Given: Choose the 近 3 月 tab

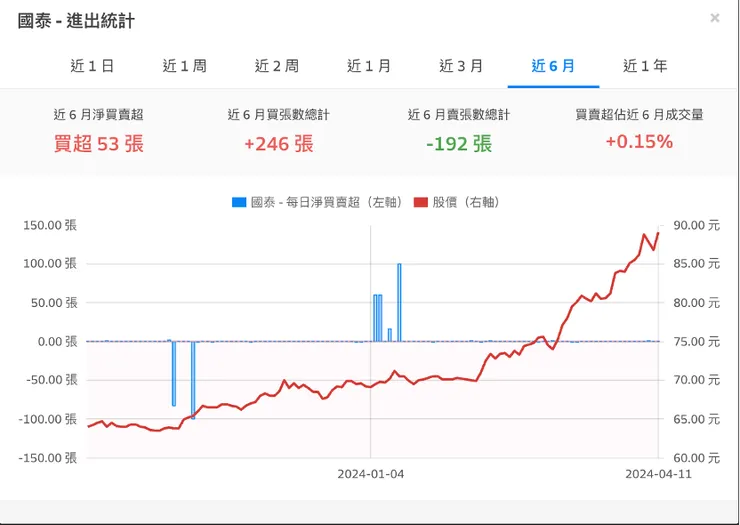Looking at the screenshot, I should click(461, 66).
